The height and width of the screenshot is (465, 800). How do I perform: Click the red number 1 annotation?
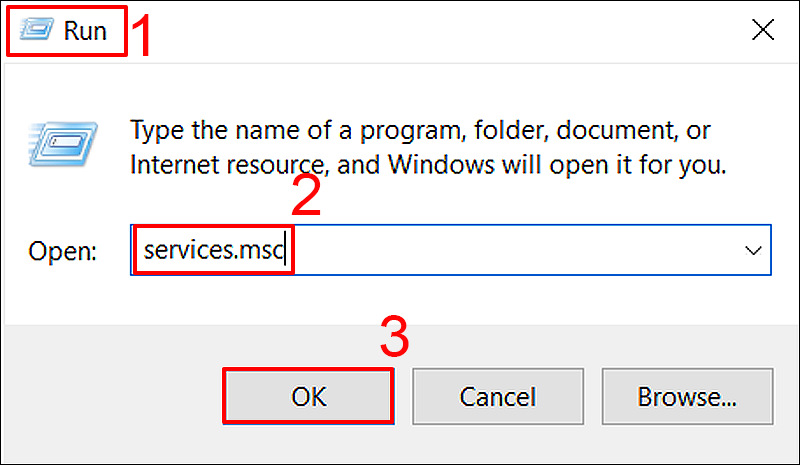143,34
